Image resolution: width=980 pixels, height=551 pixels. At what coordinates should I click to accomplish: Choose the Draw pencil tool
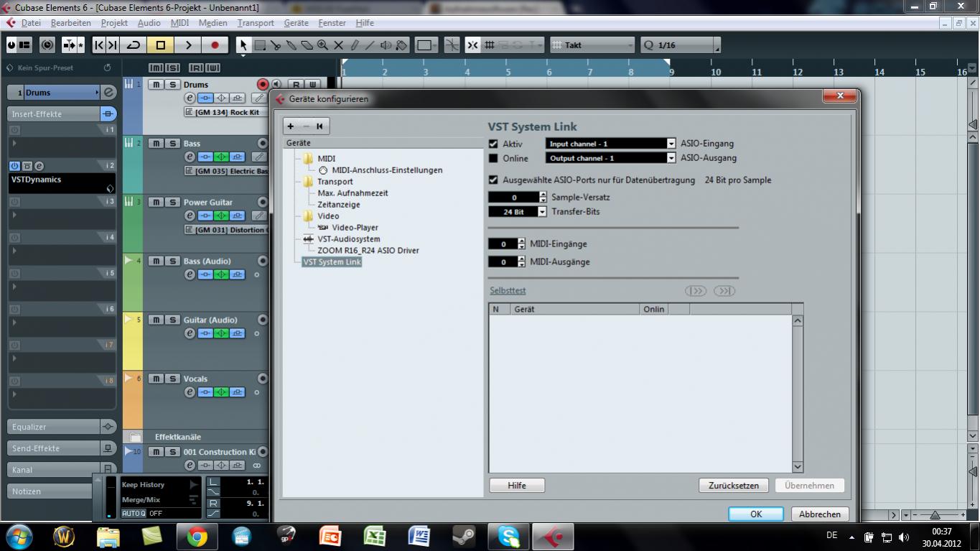(355, 45)
